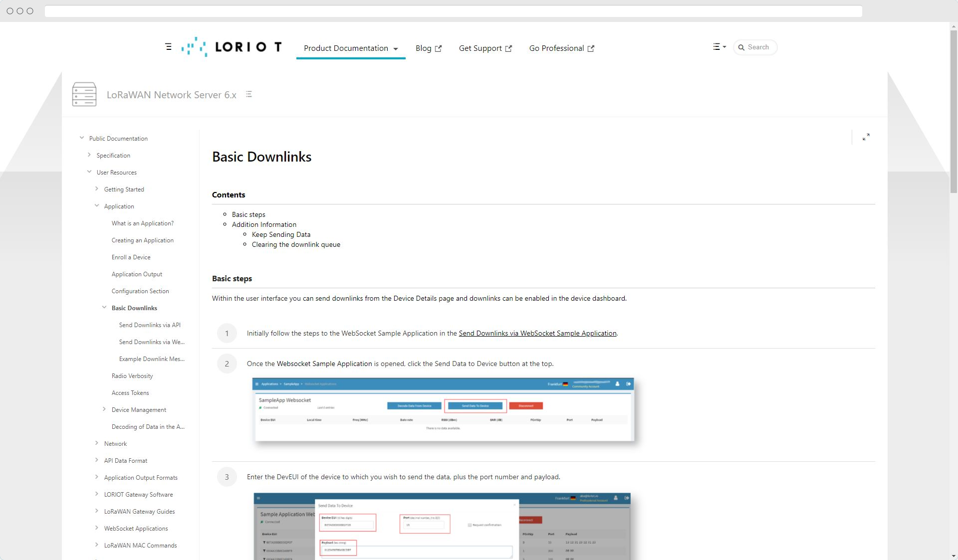Open the Go Professional menu item

[562, 48]
